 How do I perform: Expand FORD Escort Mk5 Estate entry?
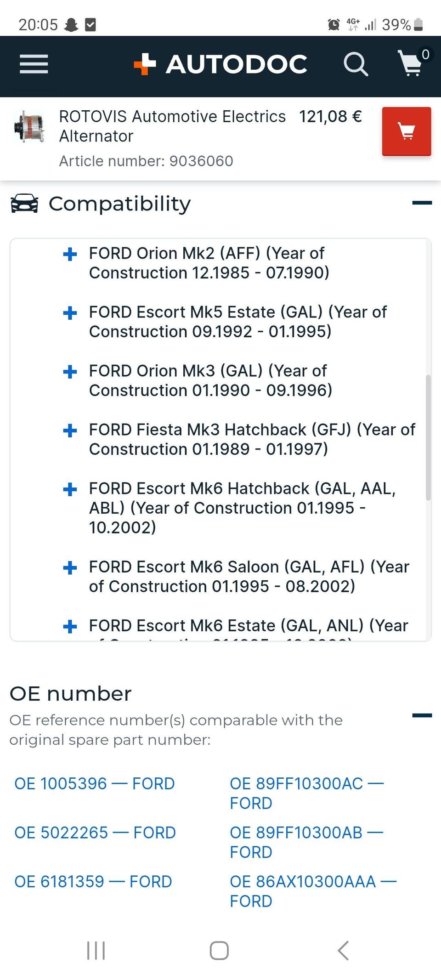pyautogui.click(x=70, y=313)
